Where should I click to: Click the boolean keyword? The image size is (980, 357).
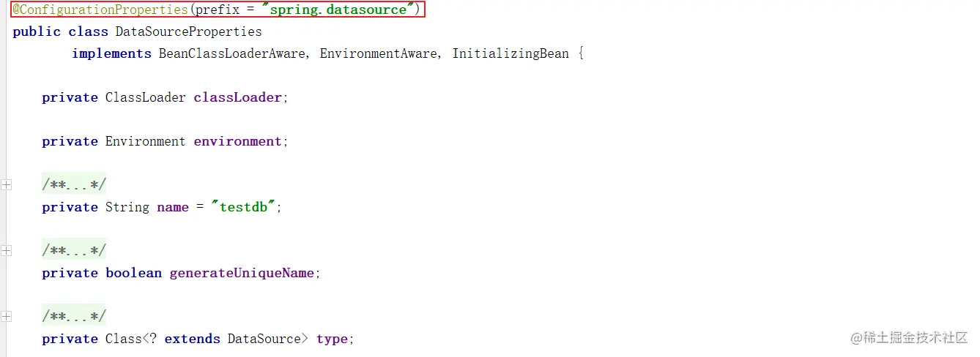click(x=133, y=273)
